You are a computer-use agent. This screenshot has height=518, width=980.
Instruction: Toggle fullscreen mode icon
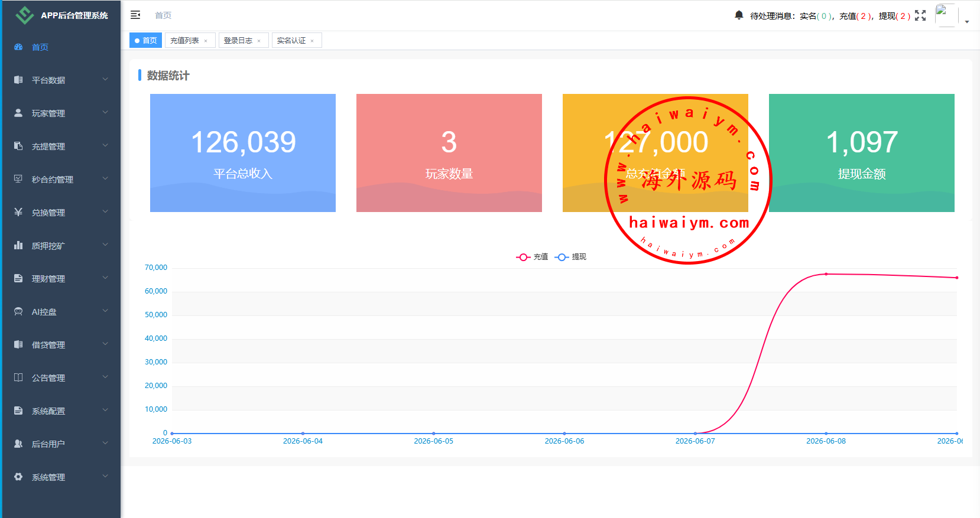pos(920,15)
